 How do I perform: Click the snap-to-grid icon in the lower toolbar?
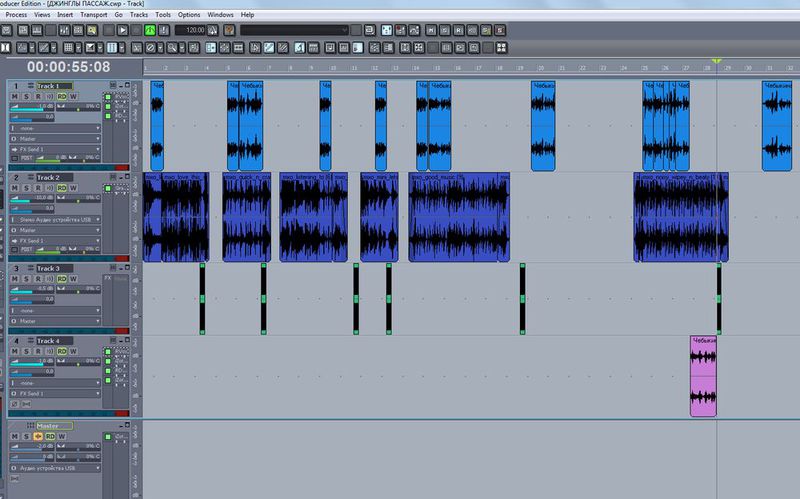69,48
